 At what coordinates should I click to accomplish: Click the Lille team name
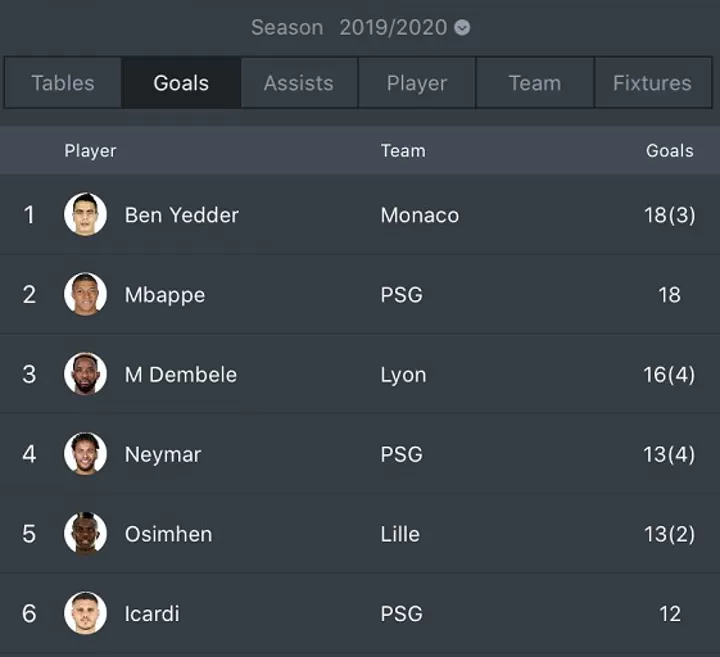[400, 534]
